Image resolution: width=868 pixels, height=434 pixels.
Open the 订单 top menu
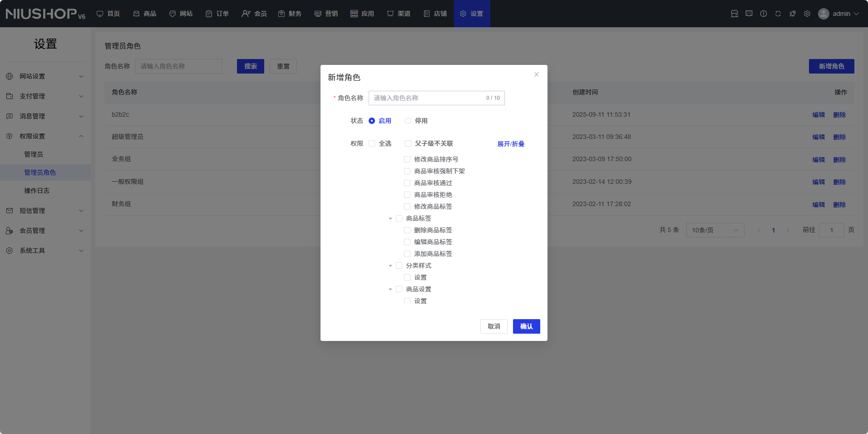click(217, 14)
